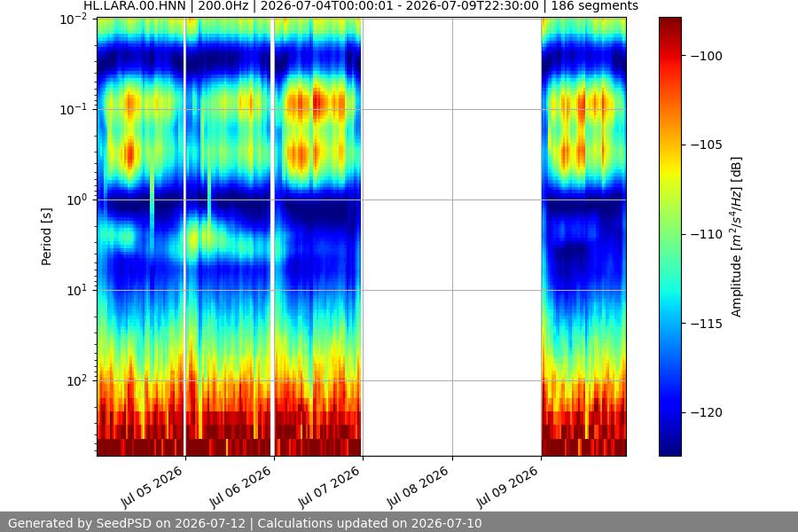Click the Jul 06 2026 date label
The width and height of the screenshot is (798, 532).
240,487
